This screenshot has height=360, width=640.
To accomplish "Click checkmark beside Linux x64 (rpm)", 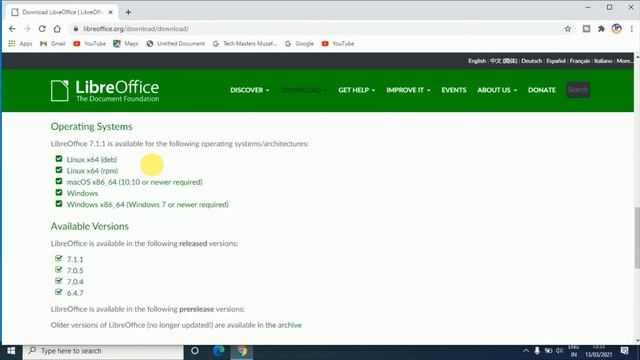I will click(x=59, y=170).
